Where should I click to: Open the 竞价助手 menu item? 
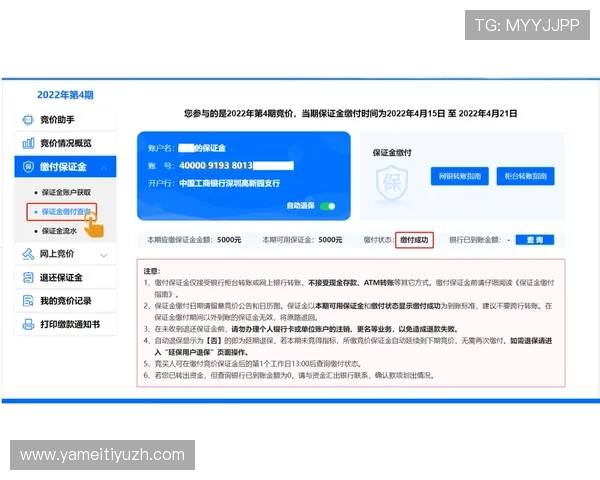coord(65,120)
